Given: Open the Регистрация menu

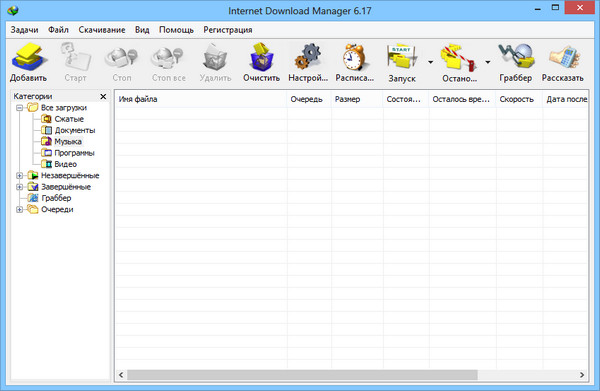Looking at the screenshot, I should 228,30.
